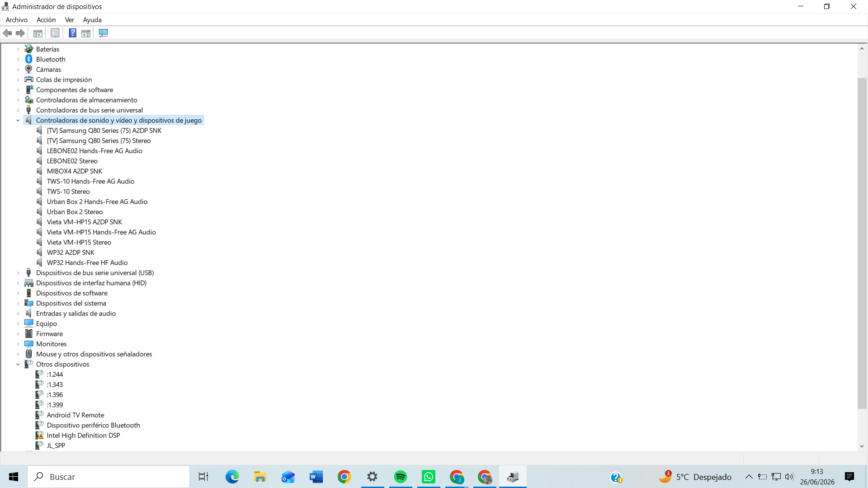Click the vertical scrollbar down arrow
The image size is (868, 488).
pyautogui.click(x=862, y=446)
